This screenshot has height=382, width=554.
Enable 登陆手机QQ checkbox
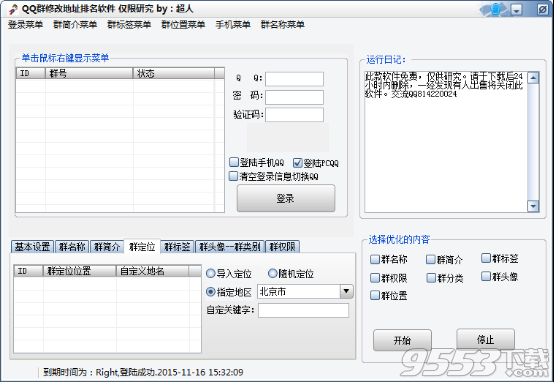click(x=234, y=162)
